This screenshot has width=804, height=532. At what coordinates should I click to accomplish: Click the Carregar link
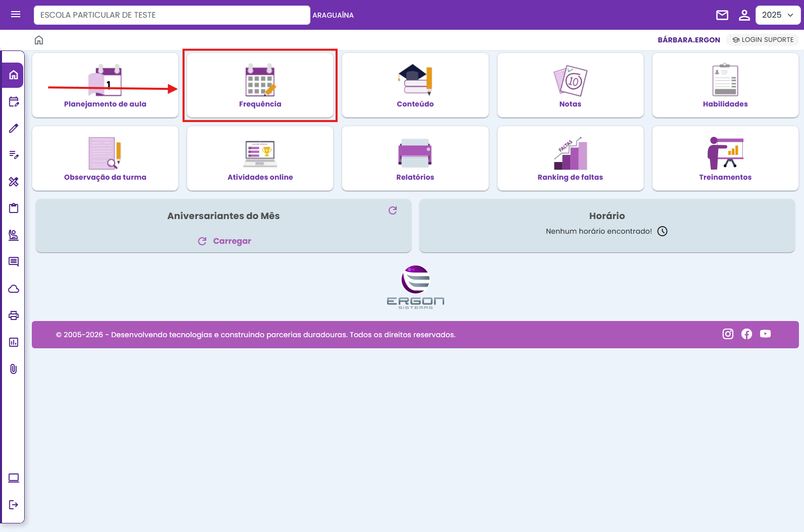225,241
